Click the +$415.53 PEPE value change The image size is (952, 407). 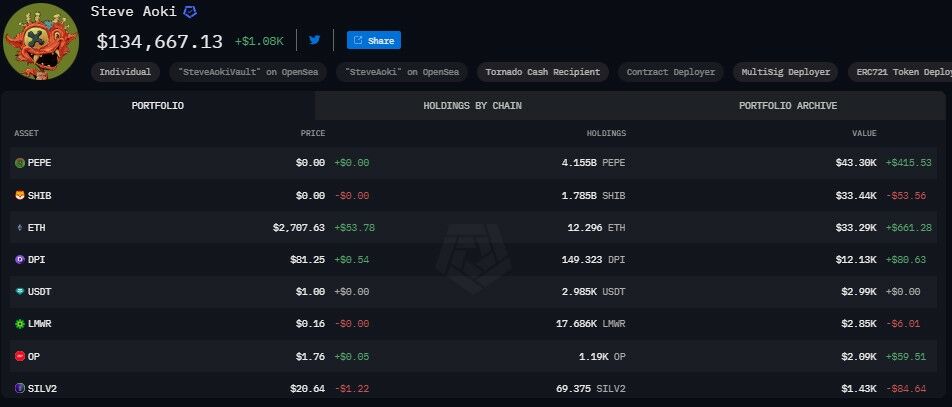[908, 163]
